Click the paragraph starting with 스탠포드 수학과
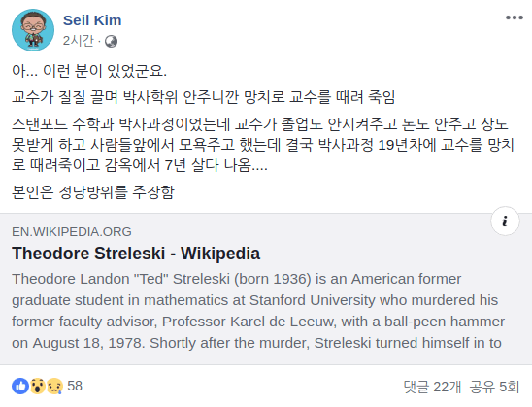532x407 pixels. [x=263, y=145]
